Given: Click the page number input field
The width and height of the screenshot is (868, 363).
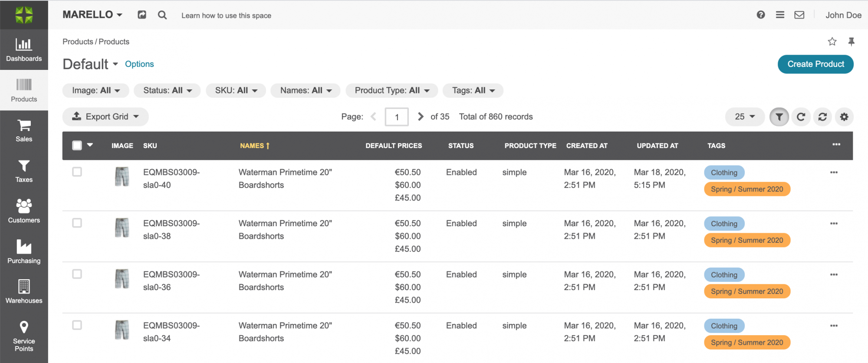Looking at the screenshot, I should pos(397,117).
